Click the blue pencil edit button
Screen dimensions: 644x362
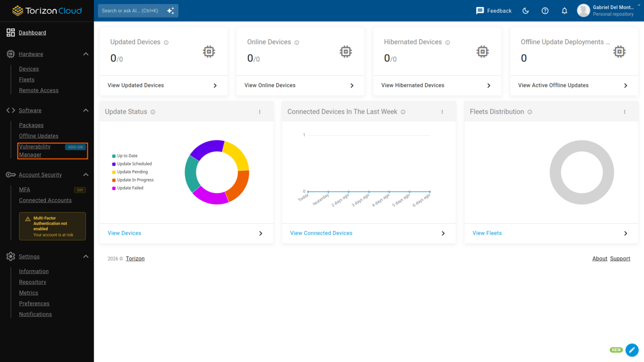tap(632, 350)
